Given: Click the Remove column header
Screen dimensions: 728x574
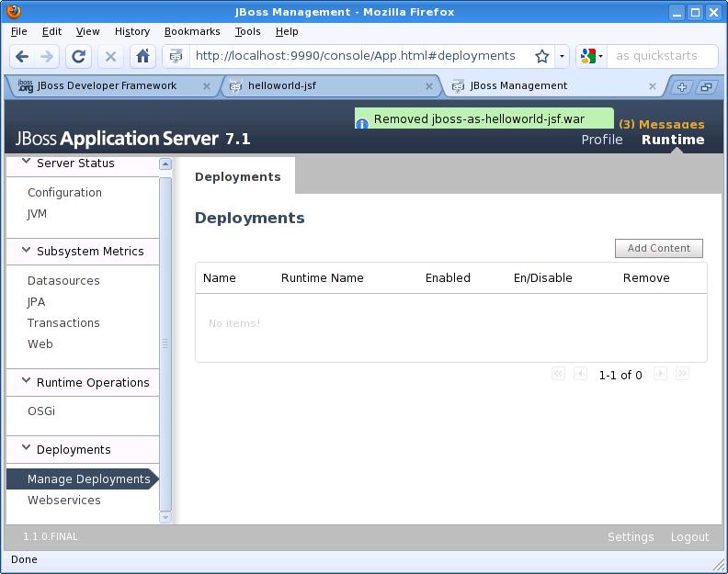Looking at the screenshot, I should click(646, 278).
